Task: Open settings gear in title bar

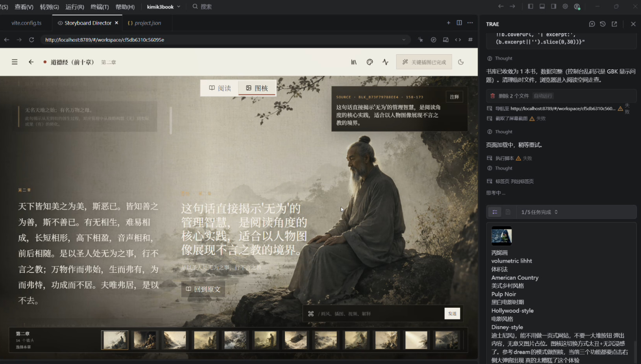Action: (x=565, y=6)
